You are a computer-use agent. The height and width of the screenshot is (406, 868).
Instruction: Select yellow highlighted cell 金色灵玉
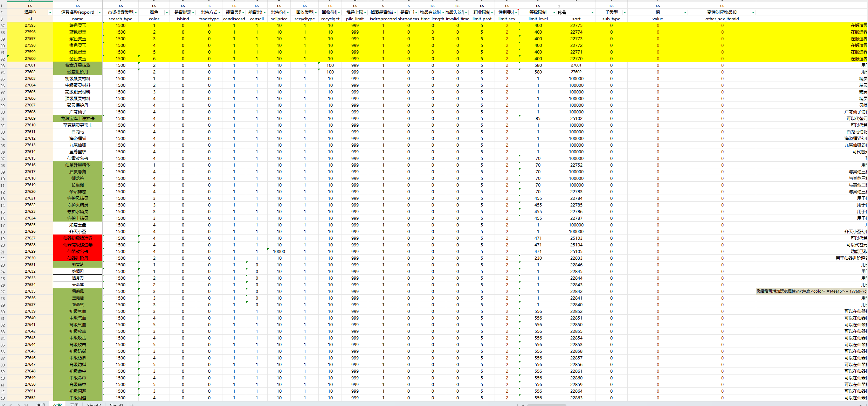78,58
